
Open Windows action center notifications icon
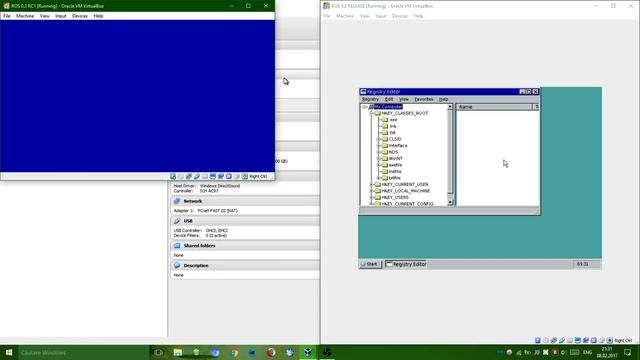[628, 352]
